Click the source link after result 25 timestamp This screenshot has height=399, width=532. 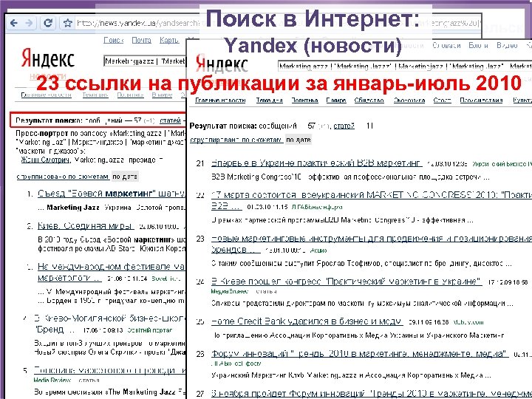click(x=468, y=322)
